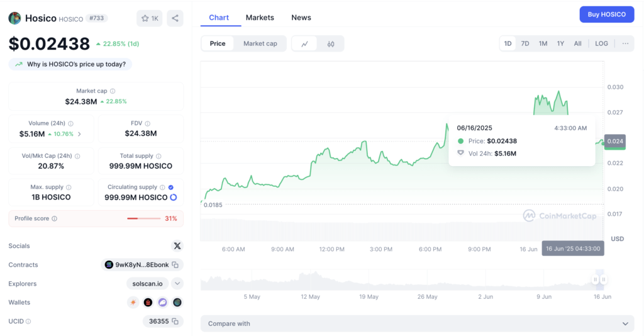Click the verified badge by Circulating supply
This screenshot has height=336, width=644.
[171, 188]
